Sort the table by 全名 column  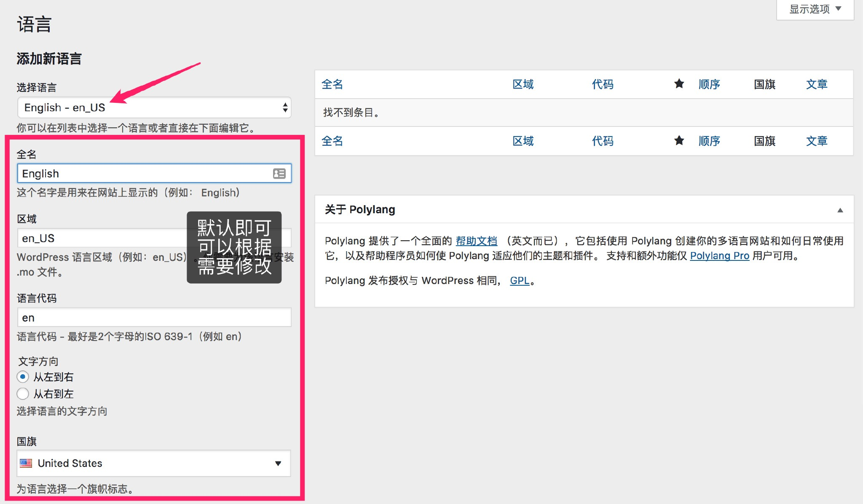point(333,84)
